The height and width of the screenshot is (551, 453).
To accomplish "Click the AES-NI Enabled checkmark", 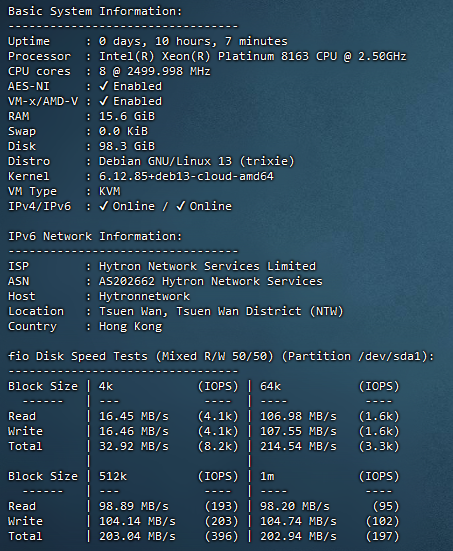I will [103, 86].
